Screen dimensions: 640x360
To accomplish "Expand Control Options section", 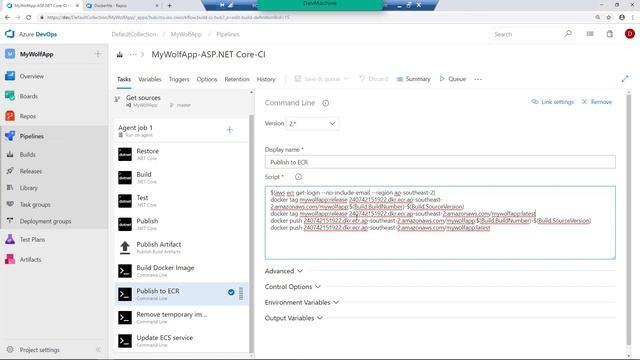I will tap(293, 287).
